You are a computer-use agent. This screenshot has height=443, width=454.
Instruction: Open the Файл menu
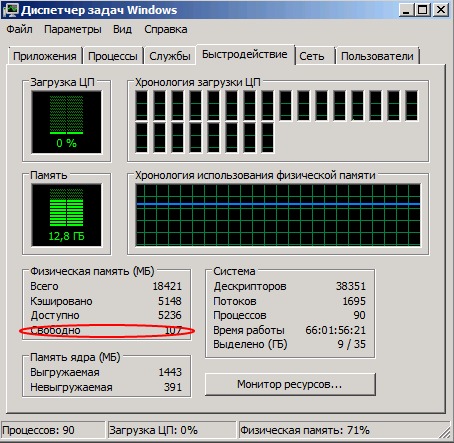click(19, 29)
